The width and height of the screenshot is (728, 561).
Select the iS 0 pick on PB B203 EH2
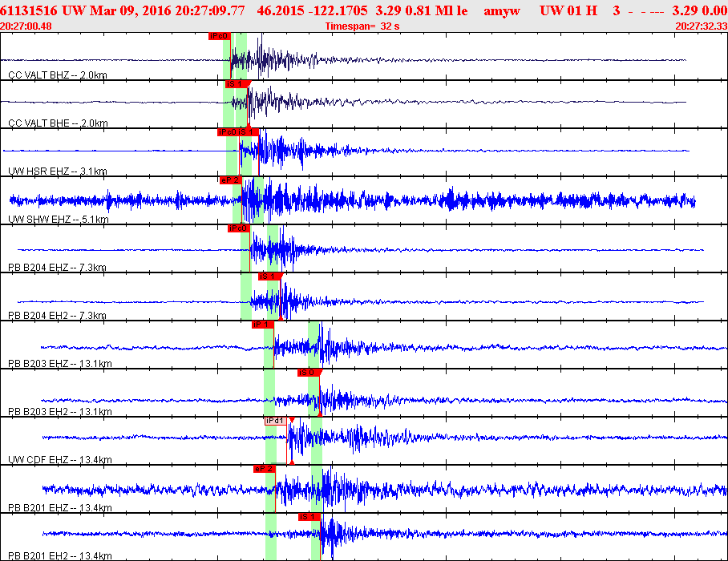point(309,372)
